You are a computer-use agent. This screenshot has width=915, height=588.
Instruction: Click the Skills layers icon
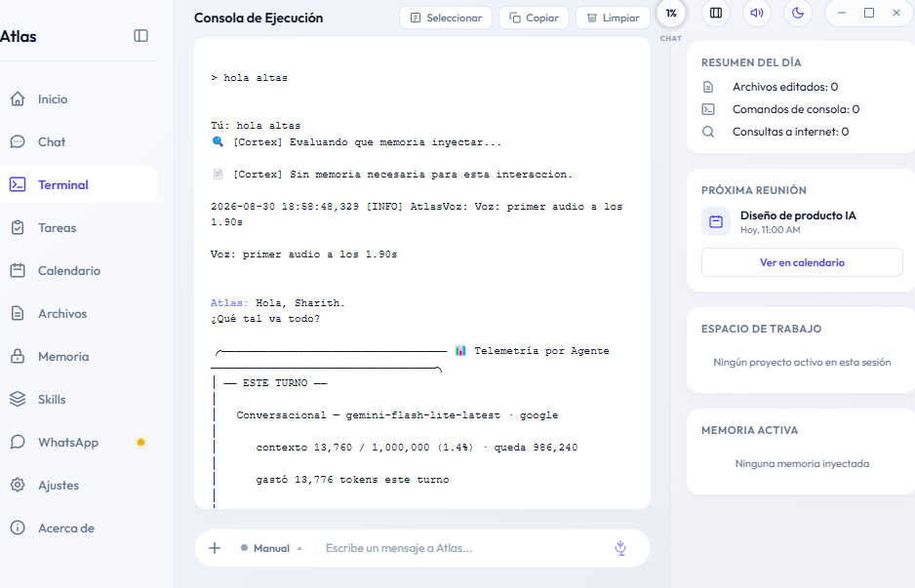tap(18, 399)
